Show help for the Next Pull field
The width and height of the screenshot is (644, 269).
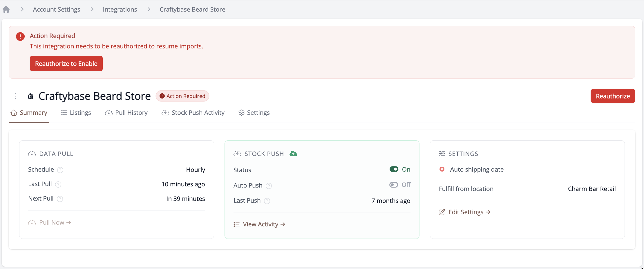(60, 199)
